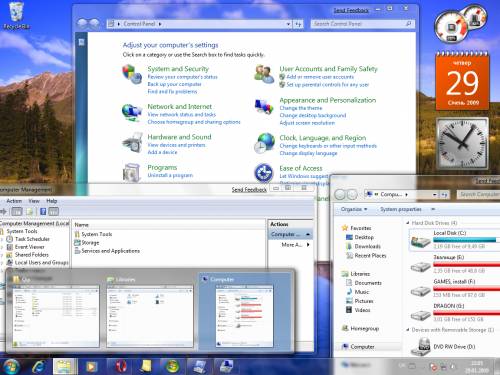Open the Action menu in Computer Management
The width and height of the screenshot is (500, 375).
click(14, 201)
